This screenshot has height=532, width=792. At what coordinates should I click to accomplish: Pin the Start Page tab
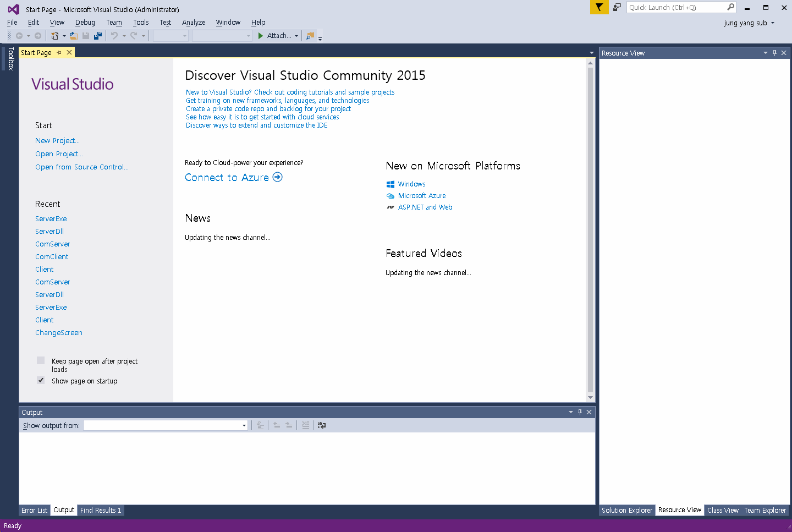[59, 52]
